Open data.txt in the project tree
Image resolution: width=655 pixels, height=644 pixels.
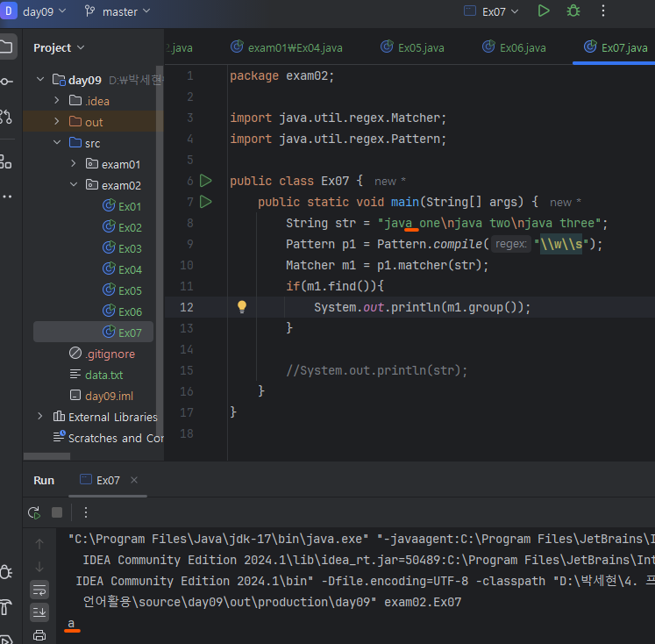103,375
